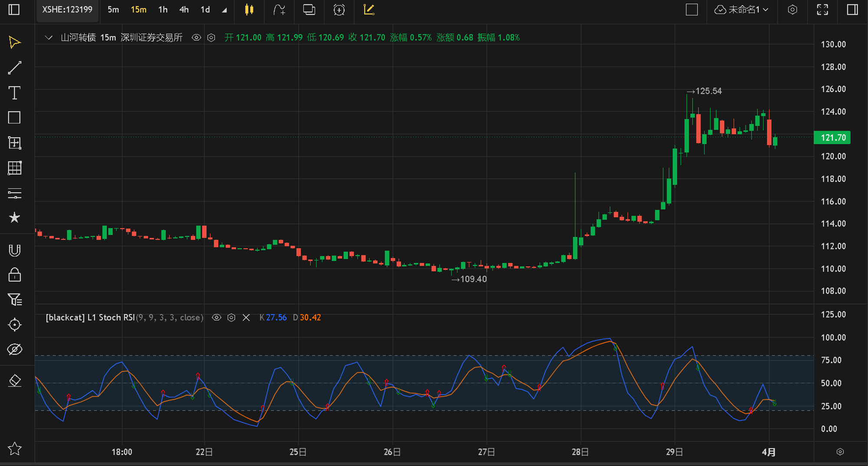Toggle the left sidebar panel icon
The image size is (868, 466).
(14, 10)
